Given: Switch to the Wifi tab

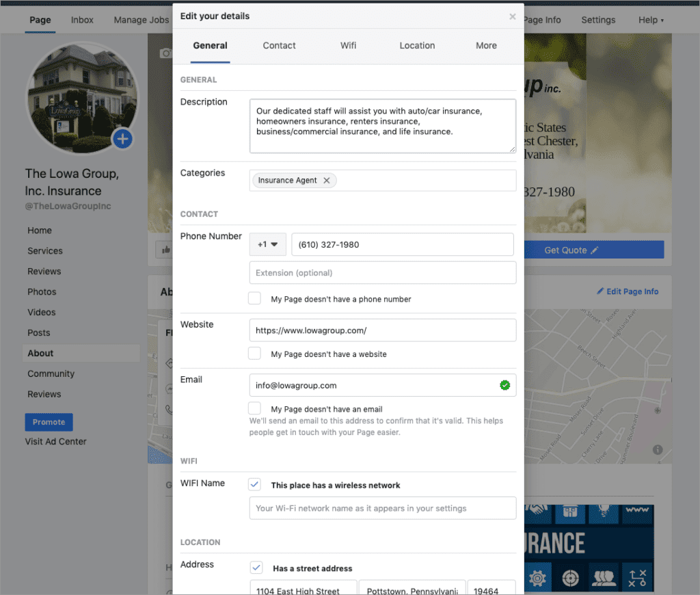Looking at the screenshot, I should (x=348, y=46).
